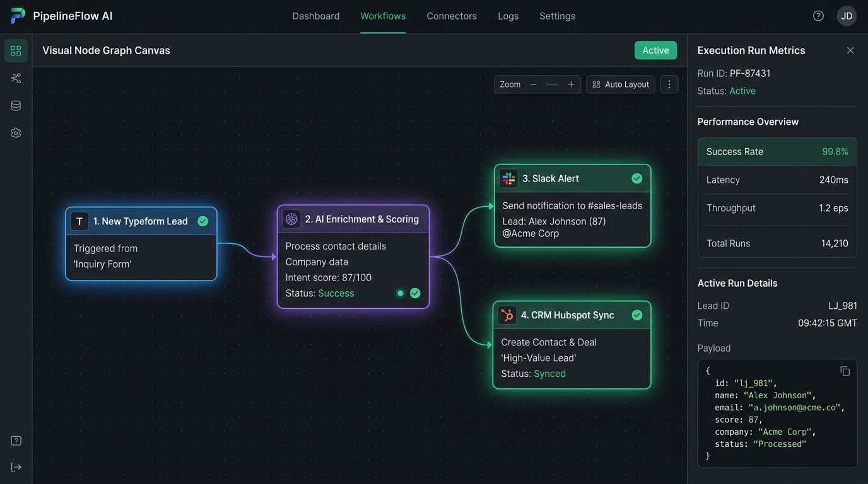This screenshot has width=868, height=484.
Task: Click the Success Rate 99.8% row
Action: click(777, 152)
